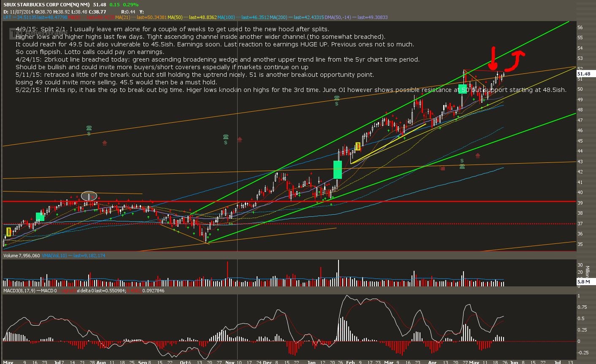
Task: Click the Dec date axis label
Action: pyautogui.click(x=267, y=362)
